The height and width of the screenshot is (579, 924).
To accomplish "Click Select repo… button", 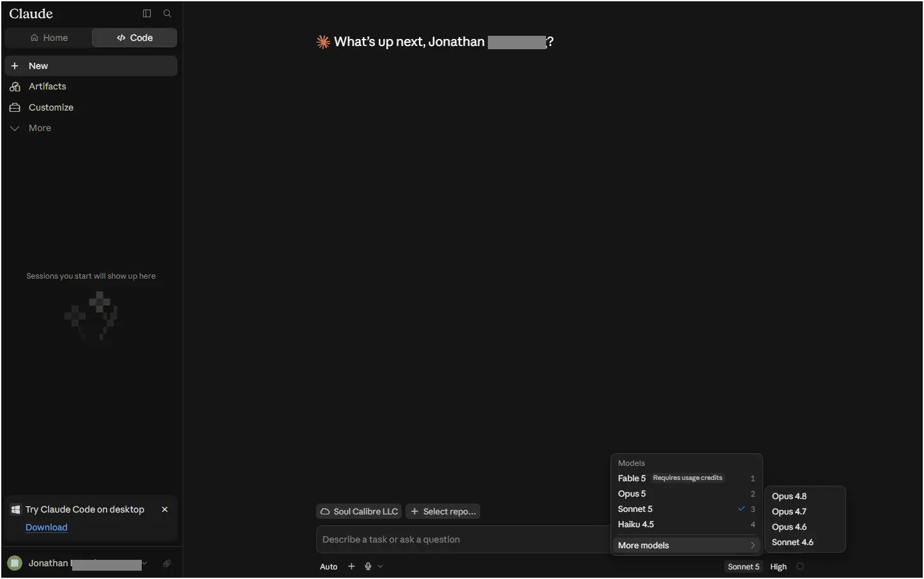I will coord(443,511).
